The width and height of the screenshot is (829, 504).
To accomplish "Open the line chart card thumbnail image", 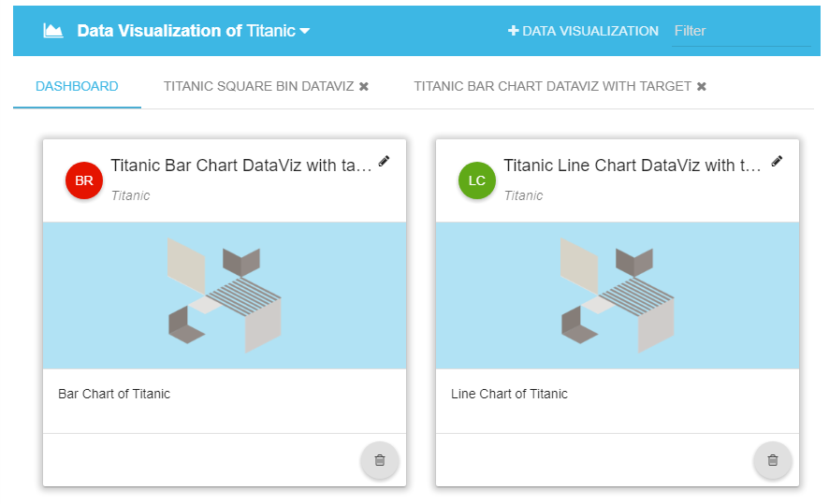I will point(618,295).
